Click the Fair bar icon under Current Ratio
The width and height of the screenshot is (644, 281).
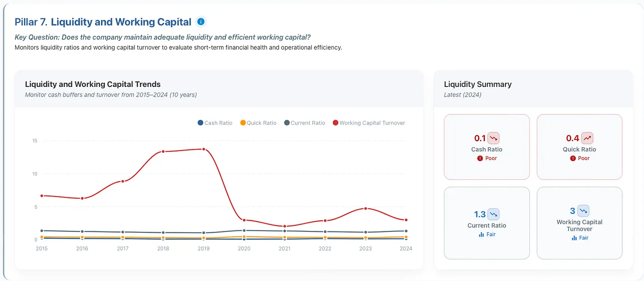click(482, 235)
